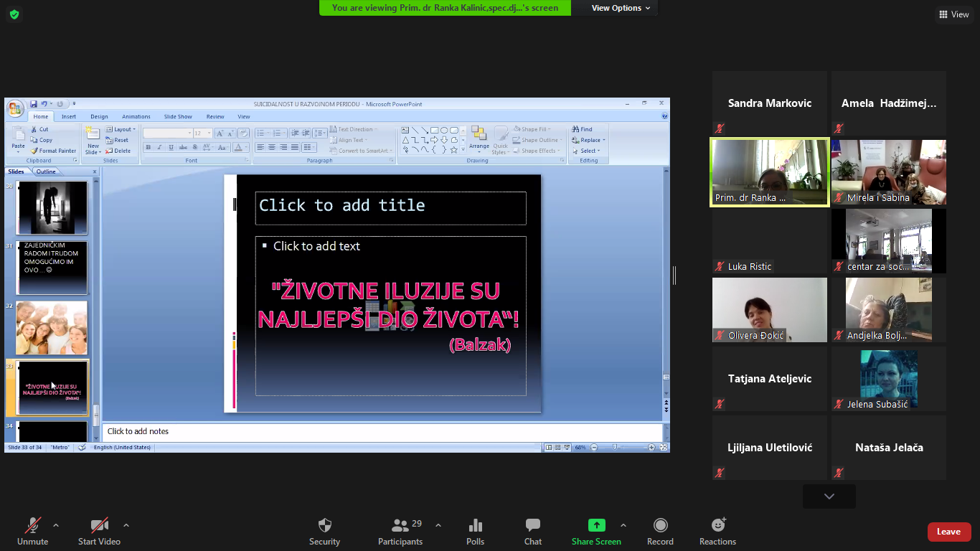Viewport: 980px width, 551px height.
Task: Click the PowerPoint zoom slider
Action: click(x=615, y=447)
